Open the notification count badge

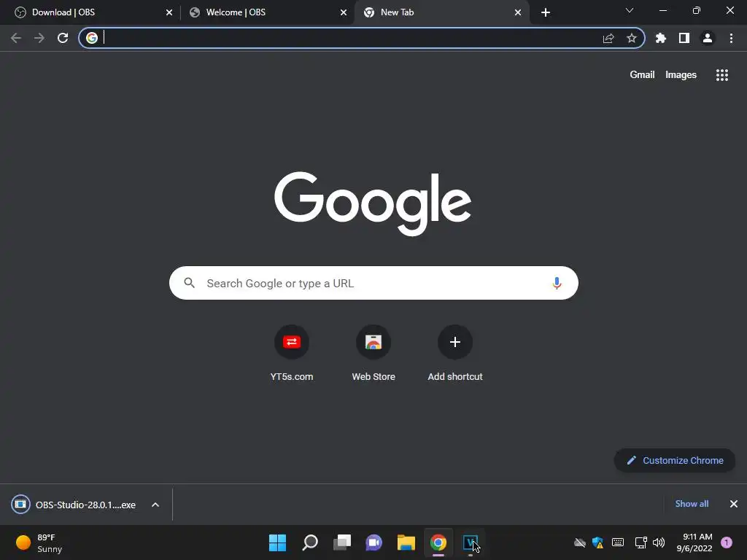[727, 542]
